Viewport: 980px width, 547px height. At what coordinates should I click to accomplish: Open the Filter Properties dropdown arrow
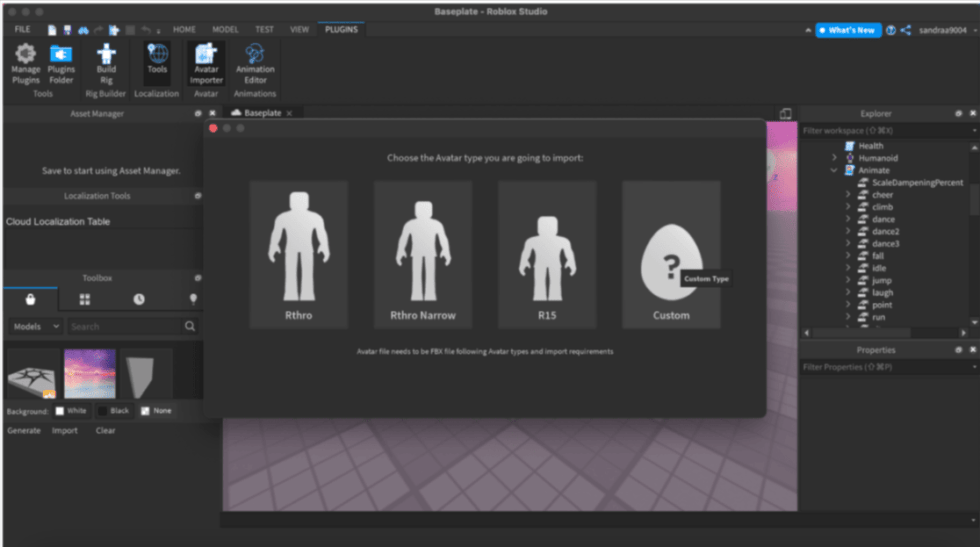[x=974, y=367]
